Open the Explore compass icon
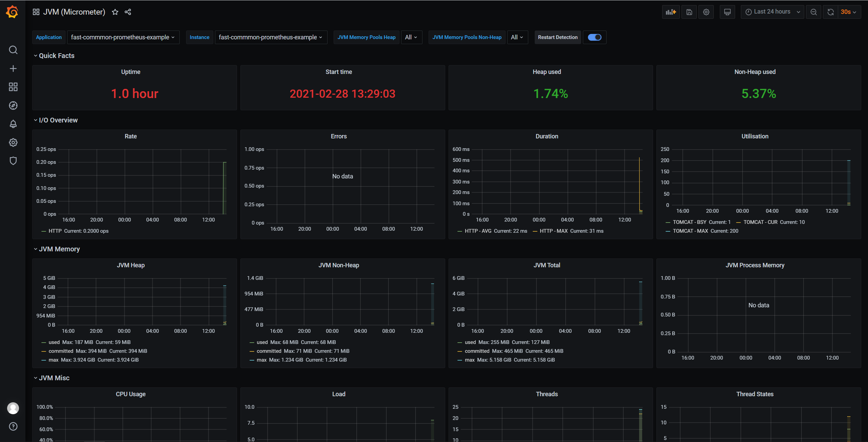Screen dimensions: 868x442 point(13,105)
